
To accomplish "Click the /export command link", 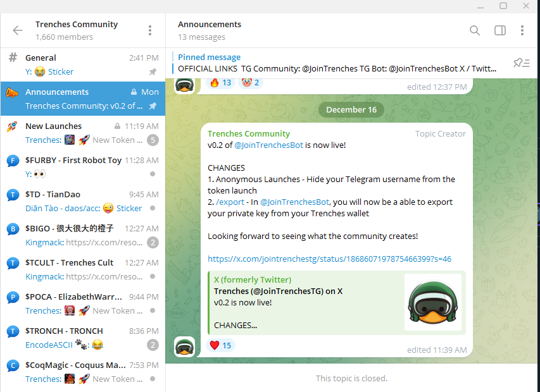I will 230,202.
